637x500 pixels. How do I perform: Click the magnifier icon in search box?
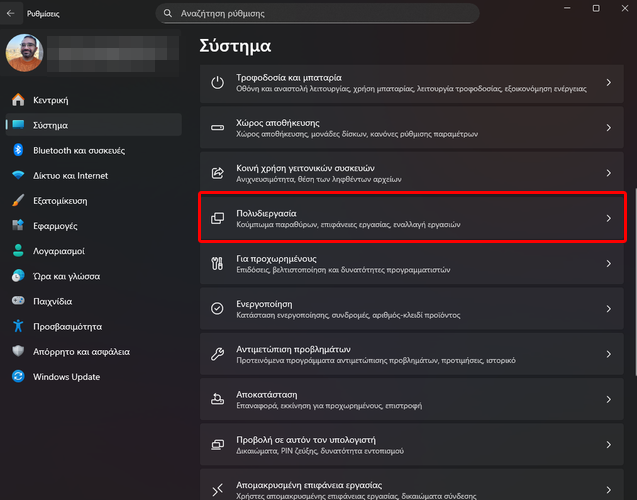coord(167,14)
